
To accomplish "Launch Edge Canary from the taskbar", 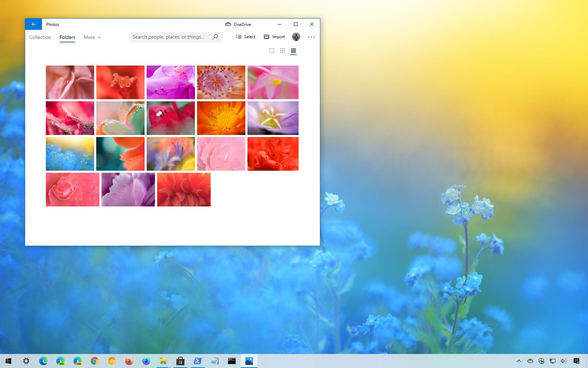I will [x=78, y=361].
